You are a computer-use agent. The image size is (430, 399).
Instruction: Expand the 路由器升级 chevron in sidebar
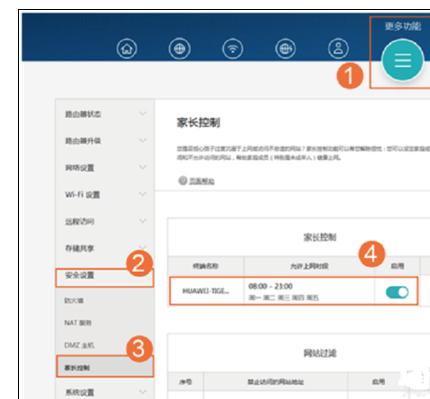tap(142, 140)
